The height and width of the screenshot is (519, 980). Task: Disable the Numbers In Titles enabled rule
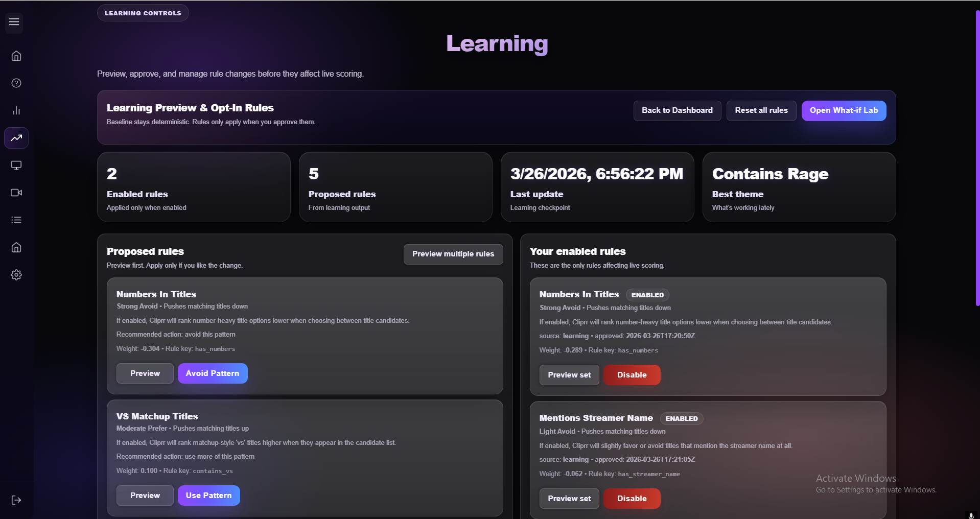(x=632, y=374)
